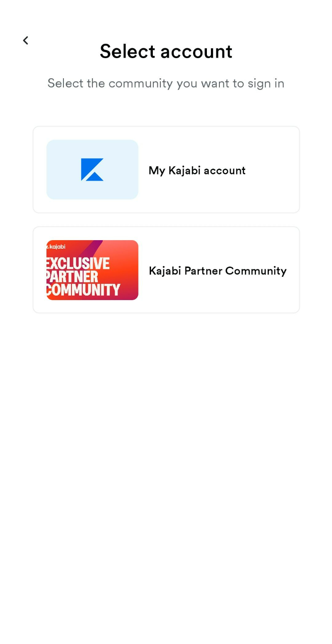The width and height of the screenshot is (332, 644).
Task: Click the blue triangle-shaped K symbol
Action: [x=92, y=169]
